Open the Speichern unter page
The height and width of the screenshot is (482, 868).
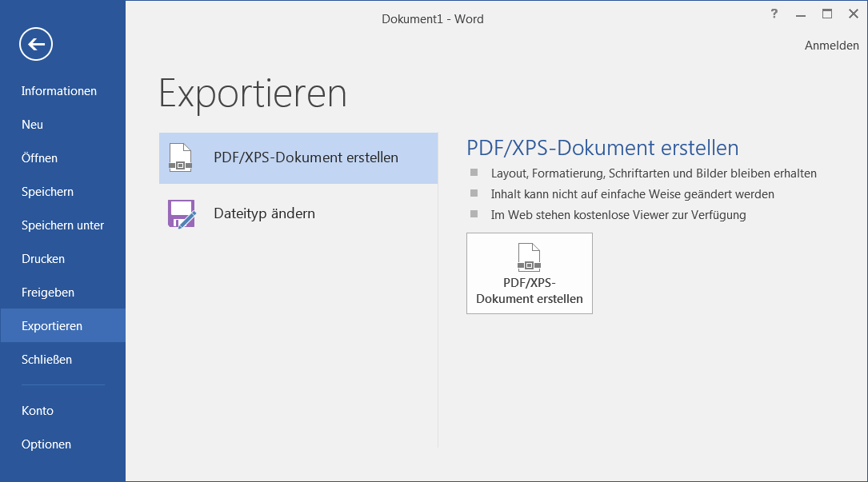[63, 225]
